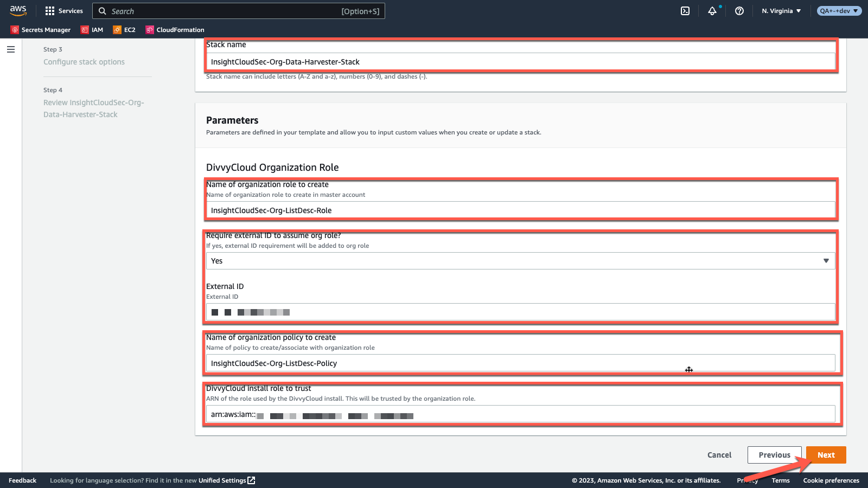Click the External ID input field
Viewport: 868px width, 488px height.
[521, 312]
